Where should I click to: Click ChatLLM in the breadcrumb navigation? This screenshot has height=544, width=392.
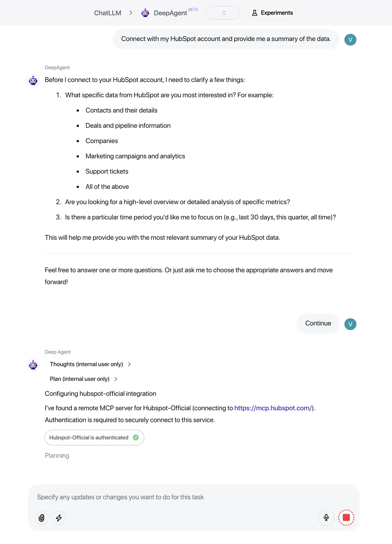[x=107, y=13]
